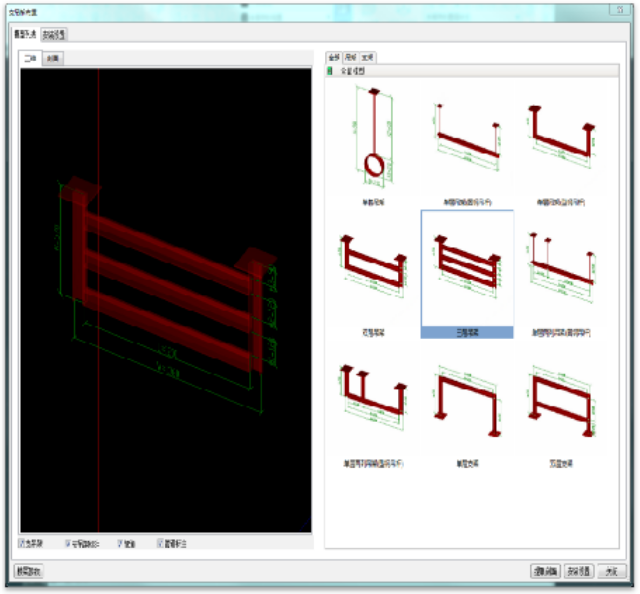Toggle the fourth checkbox under the preview
This screenshot has height=594, width=640.
(160, 544)
